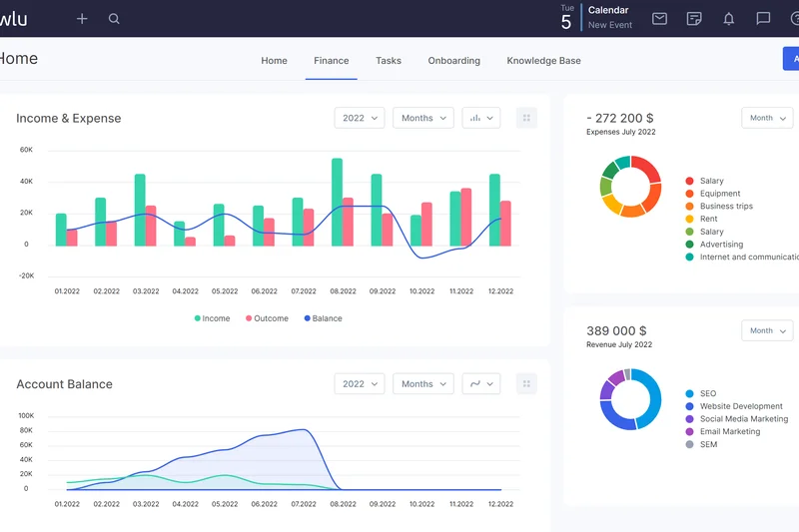
Task: Click the plus icon in top bar
Action: click(82, 19)
